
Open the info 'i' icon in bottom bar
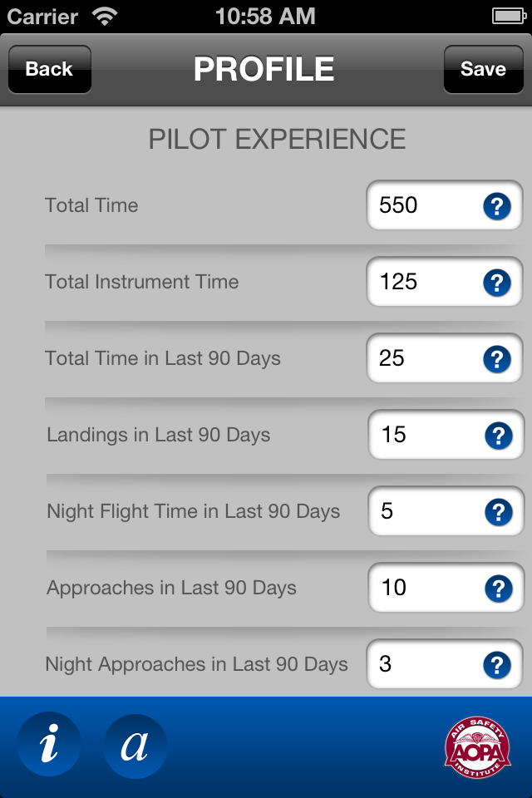pos(49,746)
